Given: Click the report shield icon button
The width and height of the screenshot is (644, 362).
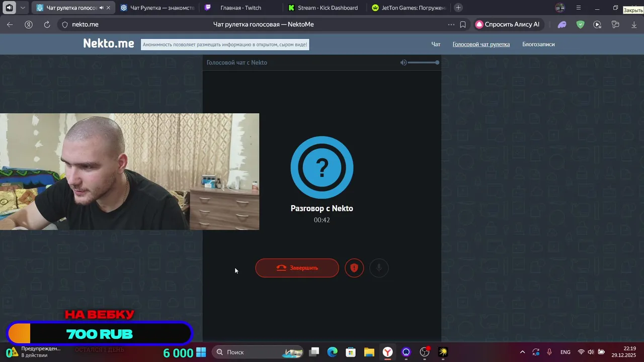Looking at the screenshot, I should click(354, 268).
